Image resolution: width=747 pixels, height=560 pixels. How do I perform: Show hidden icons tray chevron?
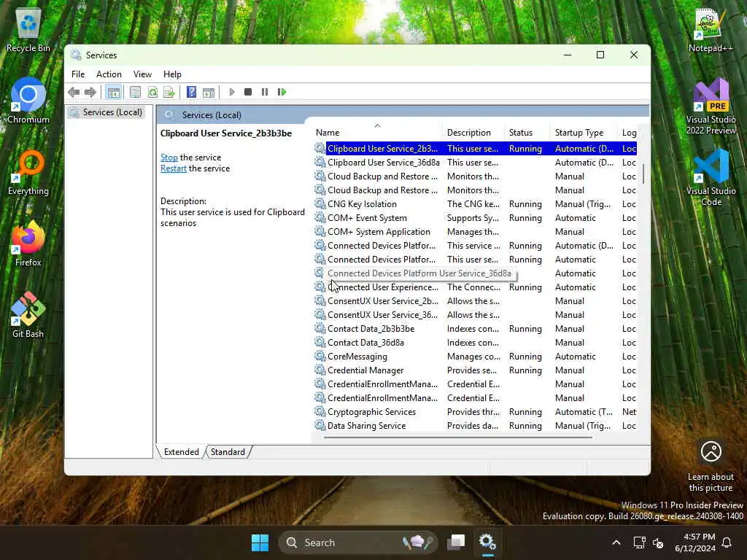pos(616,542)
